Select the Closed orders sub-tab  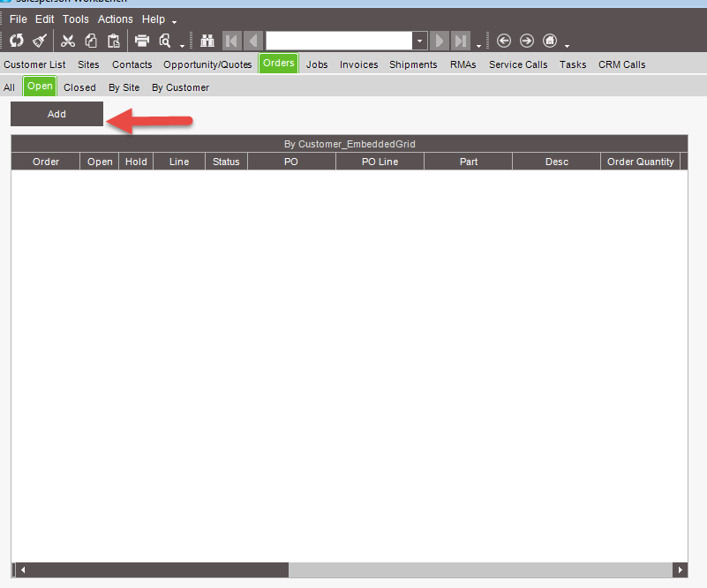(x=79, y=87)
